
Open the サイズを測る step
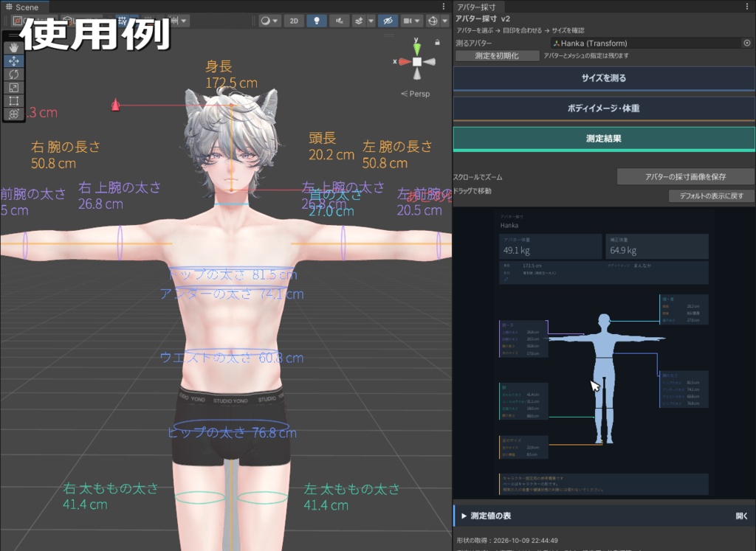click(604, 78)
